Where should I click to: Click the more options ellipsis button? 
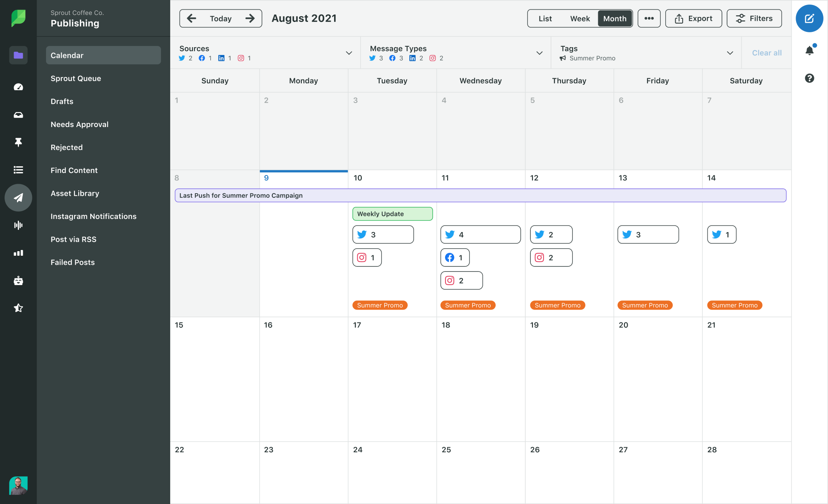[x=649, y=18]
